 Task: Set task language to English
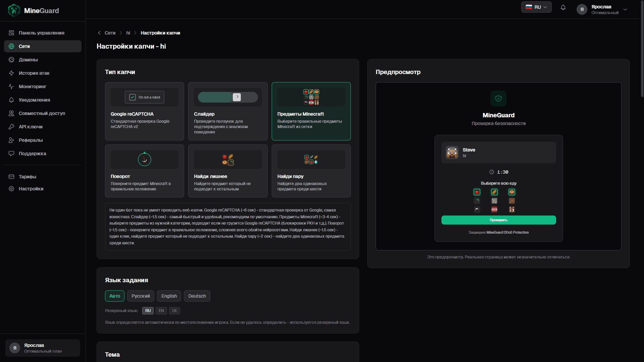coord(169,296)
